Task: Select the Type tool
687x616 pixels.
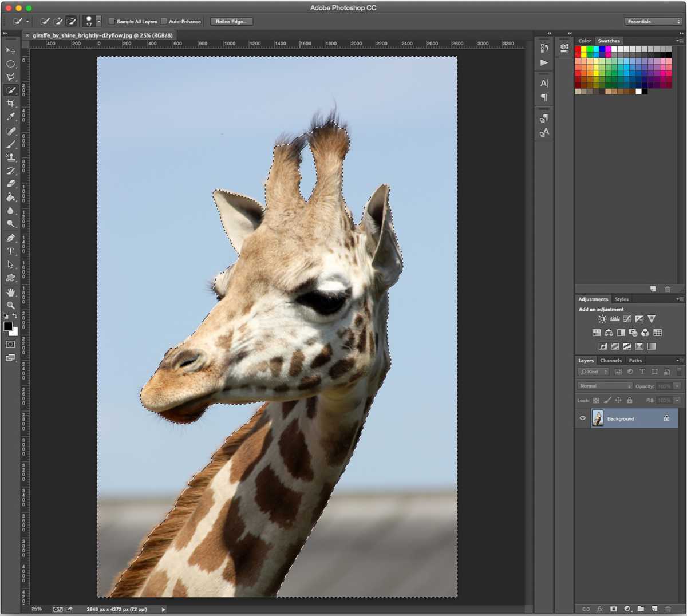Action: pyautogui.click(x=10, y=251)
